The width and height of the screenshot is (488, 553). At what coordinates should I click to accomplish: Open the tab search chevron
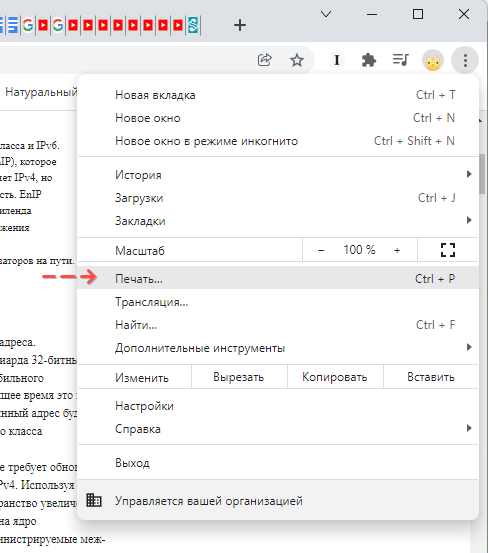coord(326,14)
